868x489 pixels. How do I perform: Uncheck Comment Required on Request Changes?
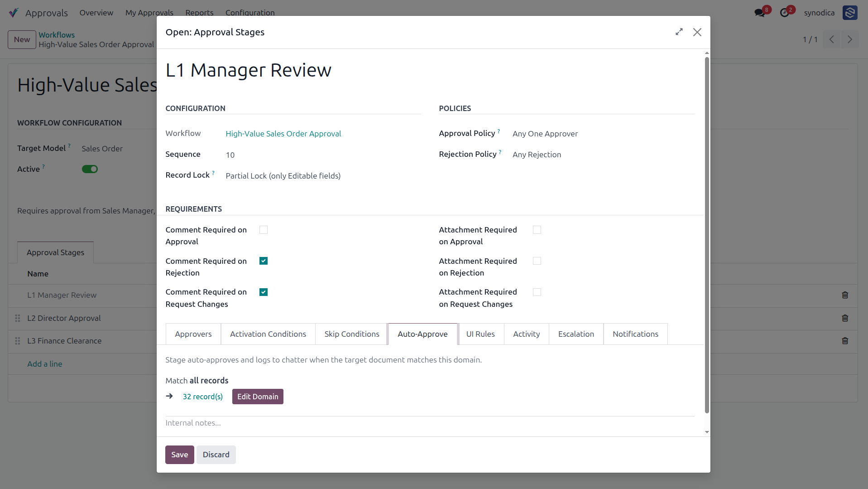pyautogui.click(x=264, y=292)
